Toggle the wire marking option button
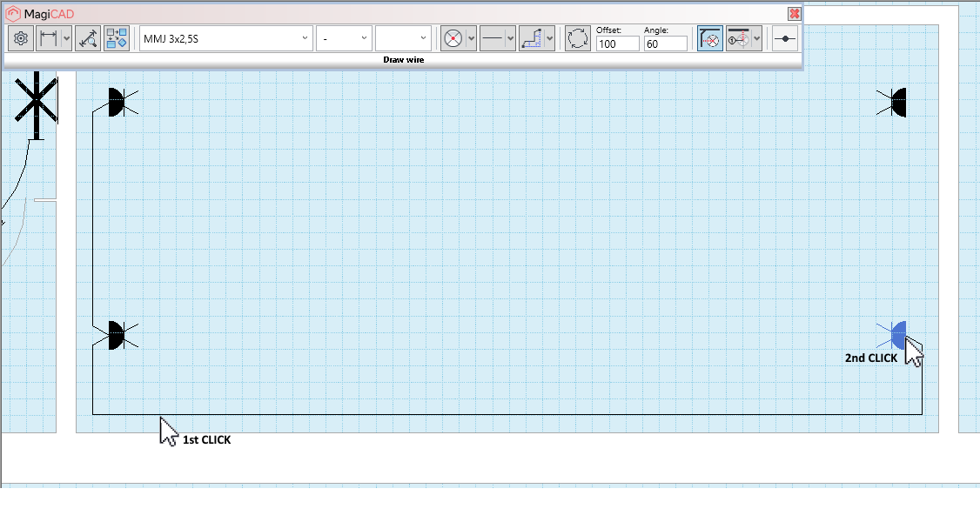The width and height of the screenshot is (980, 522). pos(739,38)
